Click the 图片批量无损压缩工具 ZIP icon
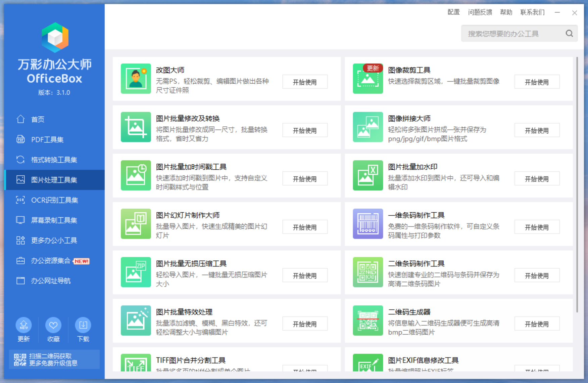Screen dimensions: 588x383 tap(136, 272)
